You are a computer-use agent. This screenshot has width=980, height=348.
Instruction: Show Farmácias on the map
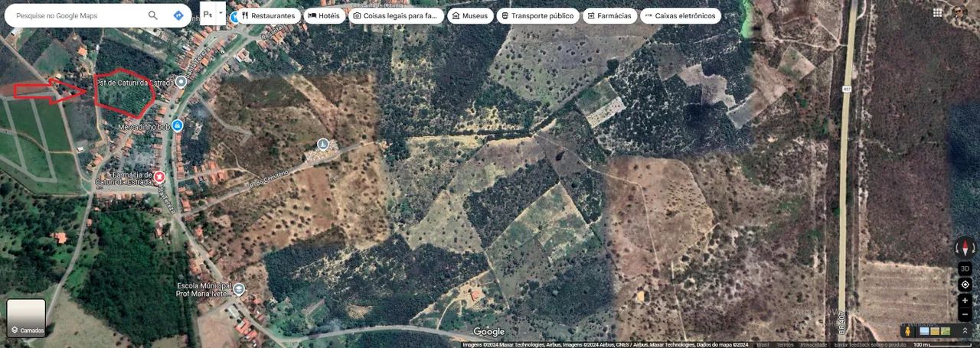609,15
